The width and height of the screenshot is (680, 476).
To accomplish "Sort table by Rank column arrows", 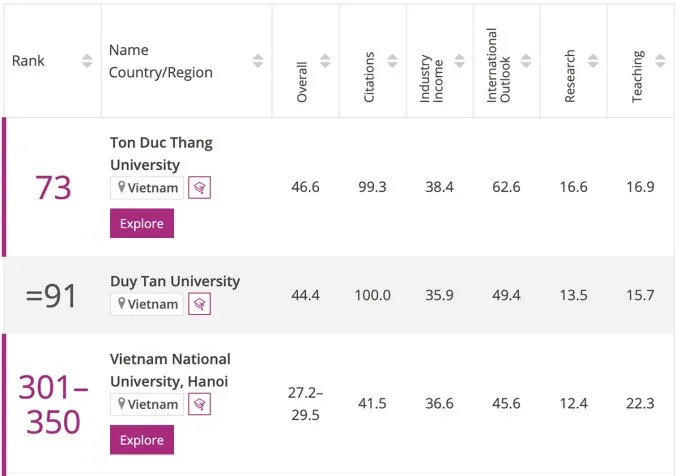I will coord(87,61).
